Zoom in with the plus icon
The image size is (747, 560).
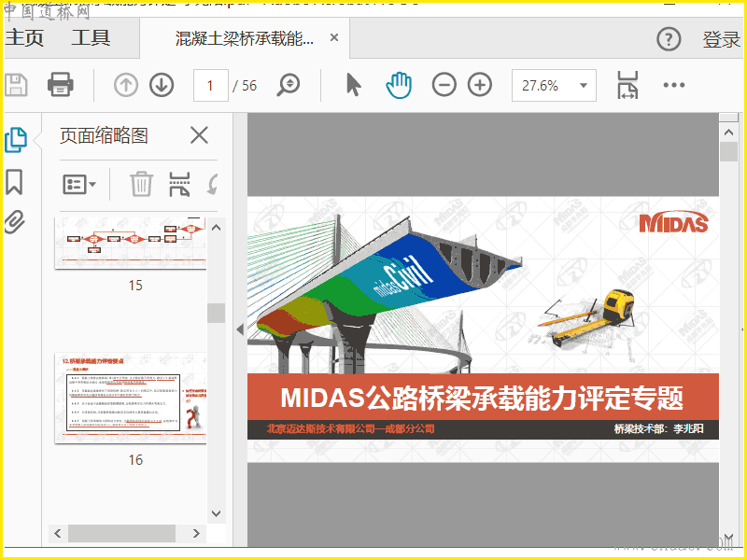[x=480, y=85]
